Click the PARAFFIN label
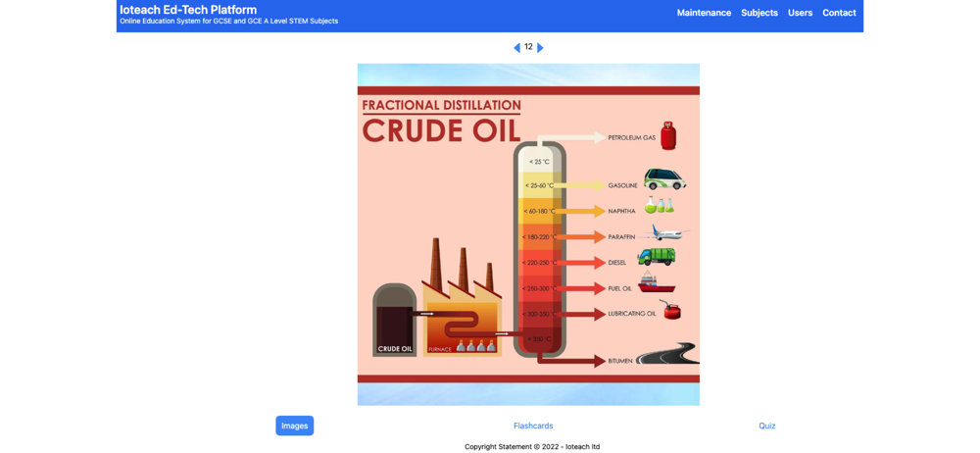Screen dimensions: 980x453 click(x=622, y=237)
